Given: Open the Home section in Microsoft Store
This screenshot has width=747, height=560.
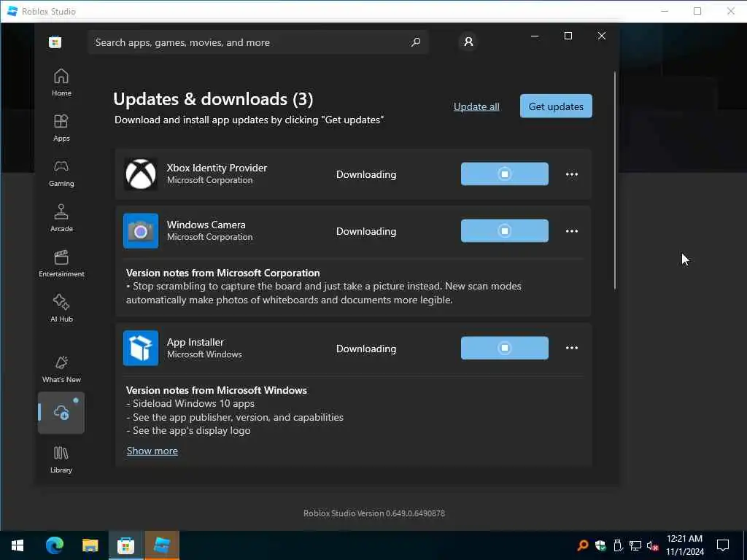Looking at the screenshot, I should coord(61,82).
